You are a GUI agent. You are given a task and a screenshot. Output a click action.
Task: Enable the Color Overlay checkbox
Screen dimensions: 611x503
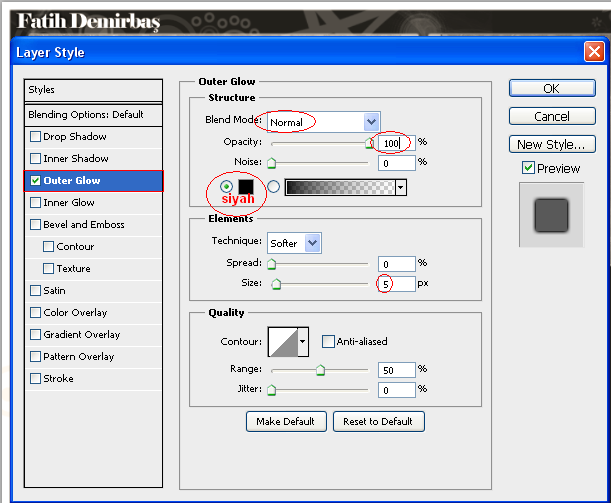[x=35, y=312]
